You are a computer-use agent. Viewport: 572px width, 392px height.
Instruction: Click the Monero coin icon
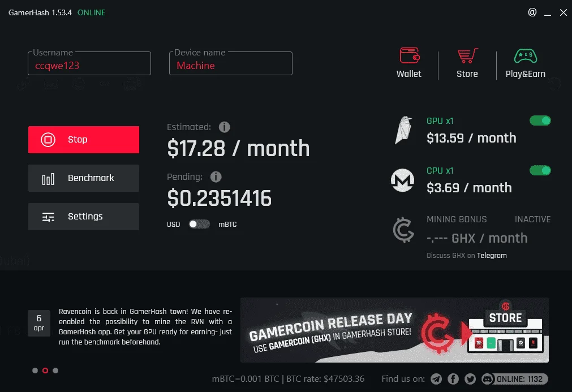(402, 180)
